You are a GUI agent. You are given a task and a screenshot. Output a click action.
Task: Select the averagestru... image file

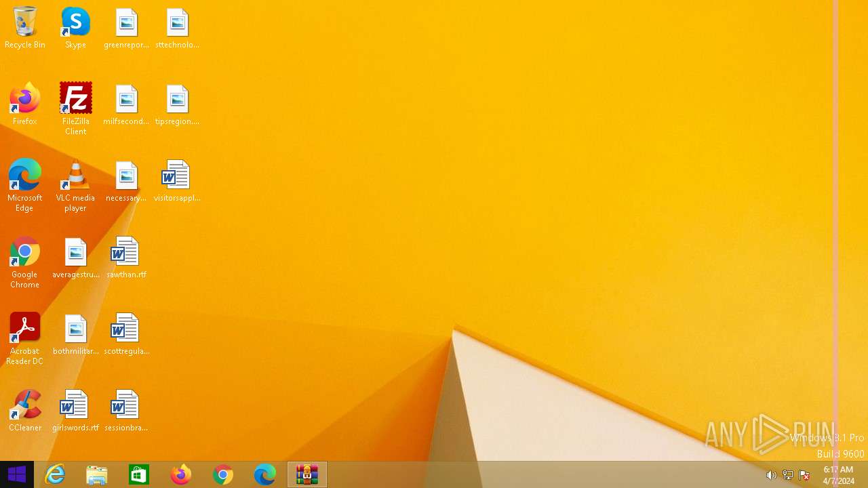[x=75, y=258]
